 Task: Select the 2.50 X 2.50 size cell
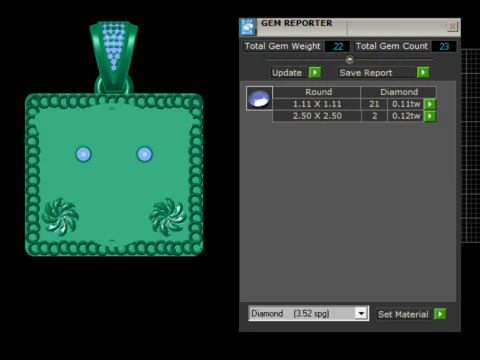(x=317, y=116)
